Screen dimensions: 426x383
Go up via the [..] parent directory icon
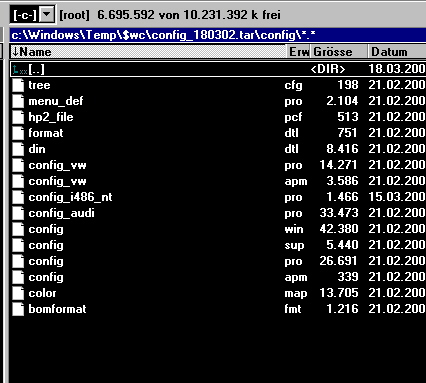[19, 69]
